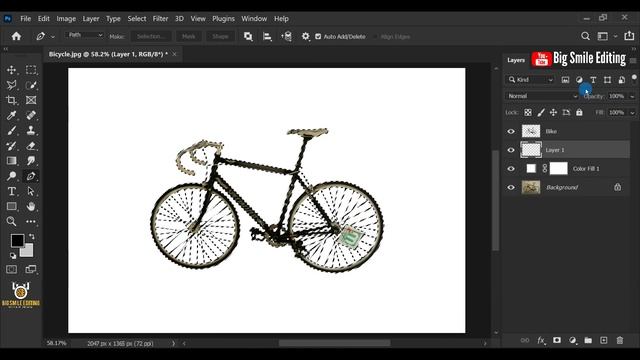Go to the Home screen
The height and width of the screenshot is (360, 640).
pos(16,36)
